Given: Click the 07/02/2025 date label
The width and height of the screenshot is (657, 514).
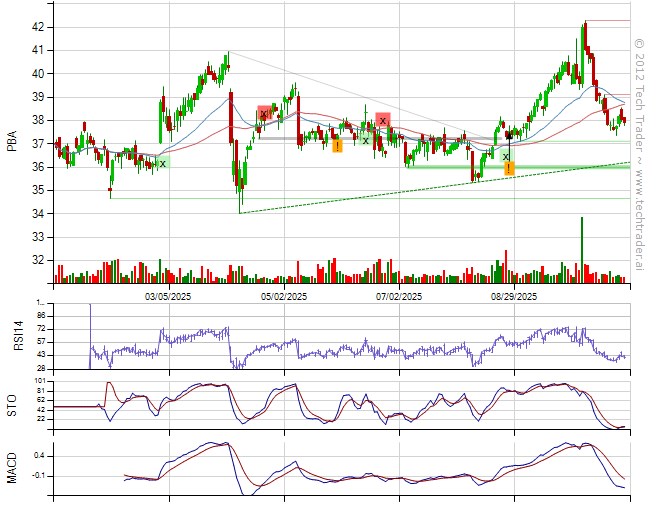Looking at the screenshot, I should tap(399, 297).
